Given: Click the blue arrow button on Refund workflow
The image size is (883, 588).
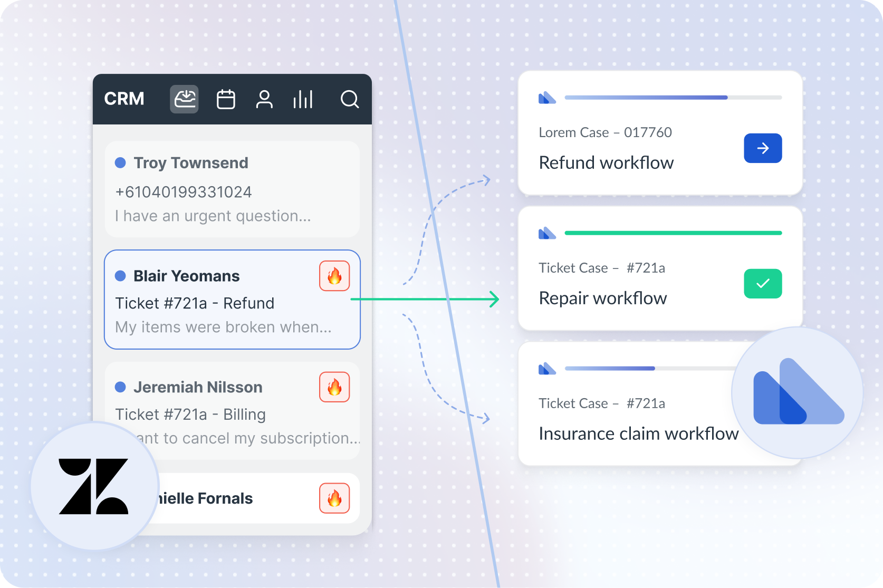Looking at the screenshot, I should pos(763,148).
